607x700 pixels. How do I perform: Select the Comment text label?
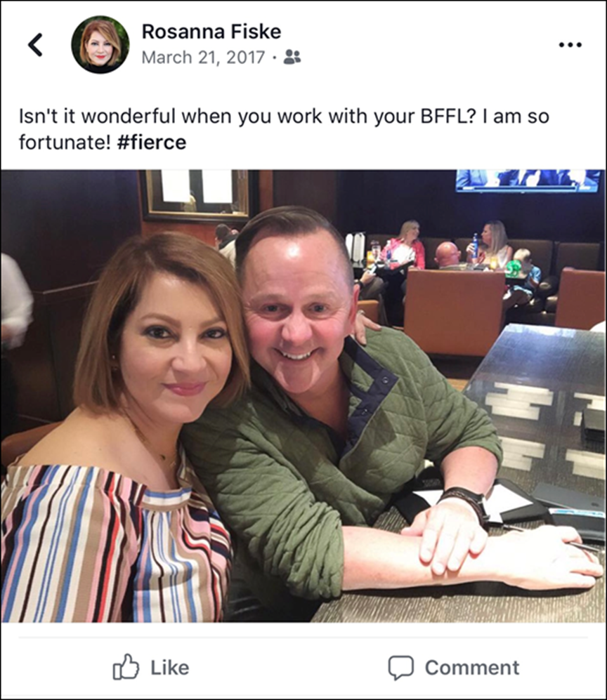[x=472, y=668]
